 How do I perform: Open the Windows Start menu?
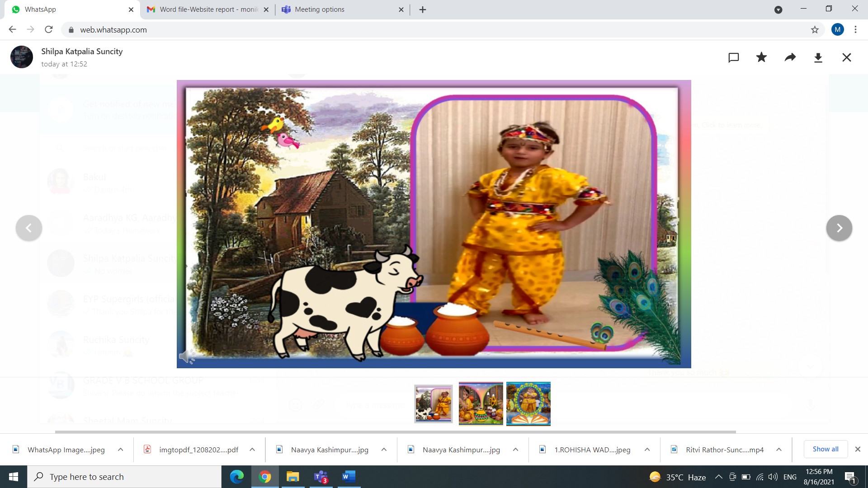click(14, 477)
